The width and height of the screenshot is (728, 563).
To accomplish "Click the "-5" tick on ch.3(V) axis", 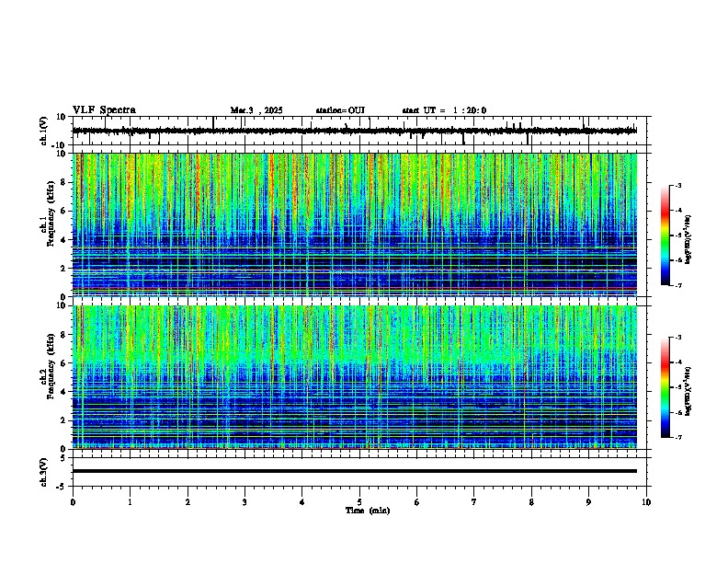I will [x=63, y=487].
